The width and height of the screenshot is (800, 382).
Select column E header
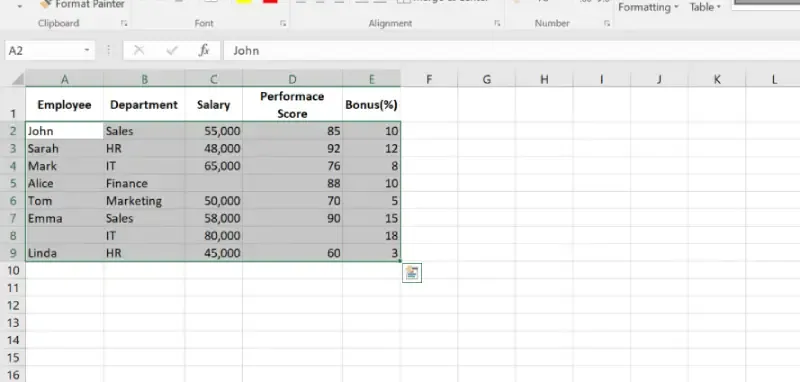(371, 79)
